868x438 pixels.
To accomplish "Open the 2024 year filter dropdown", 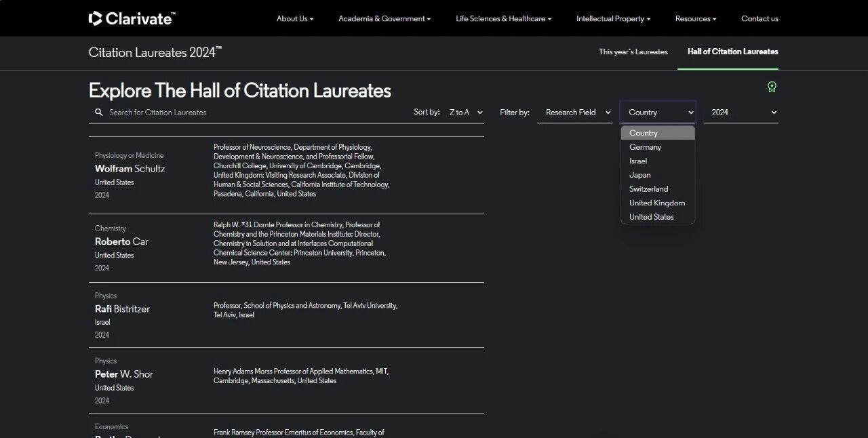I will point(743,113).
